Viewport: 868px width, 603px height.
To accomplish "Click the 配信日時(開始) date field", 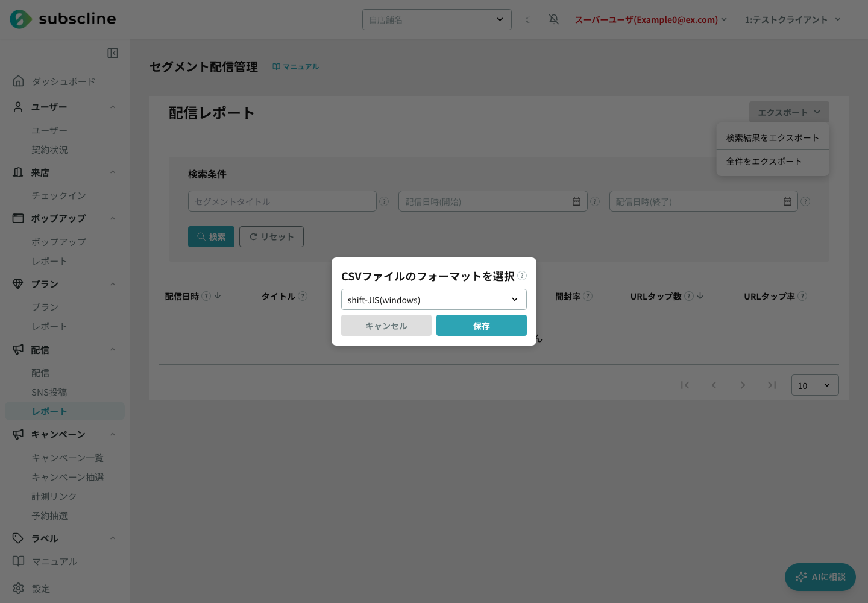I will coord(492,201).
